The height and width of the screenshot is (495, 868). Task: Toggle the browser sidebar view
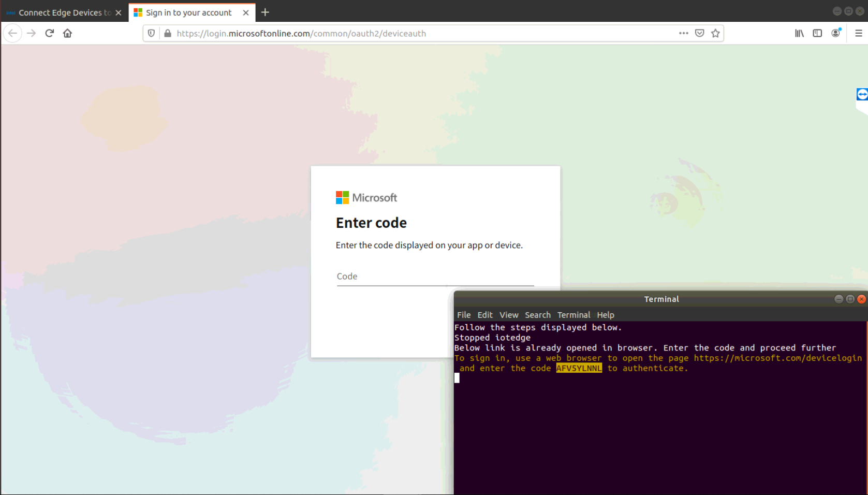[817, 33]
